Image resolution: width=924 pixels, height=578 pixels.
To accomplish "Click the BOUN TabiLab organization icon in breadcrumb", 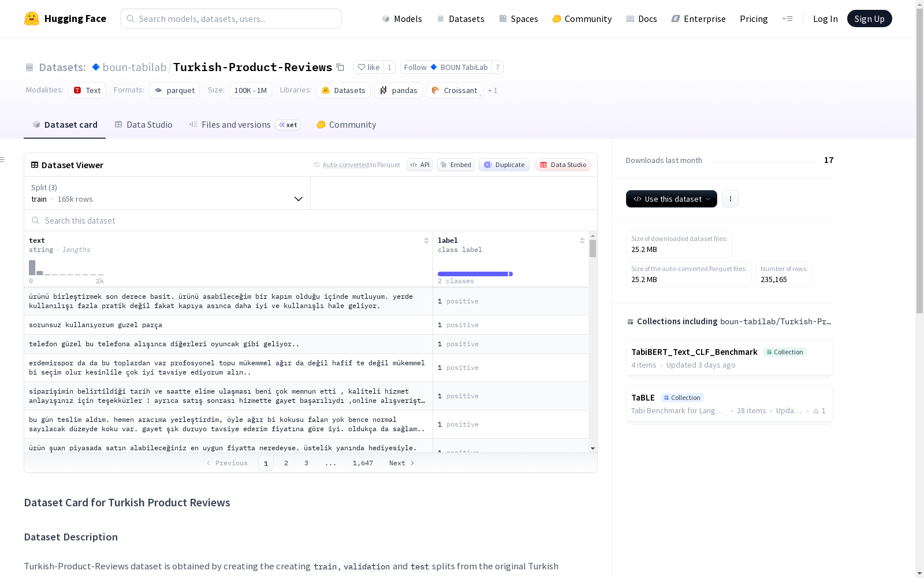I will [96, 67].
